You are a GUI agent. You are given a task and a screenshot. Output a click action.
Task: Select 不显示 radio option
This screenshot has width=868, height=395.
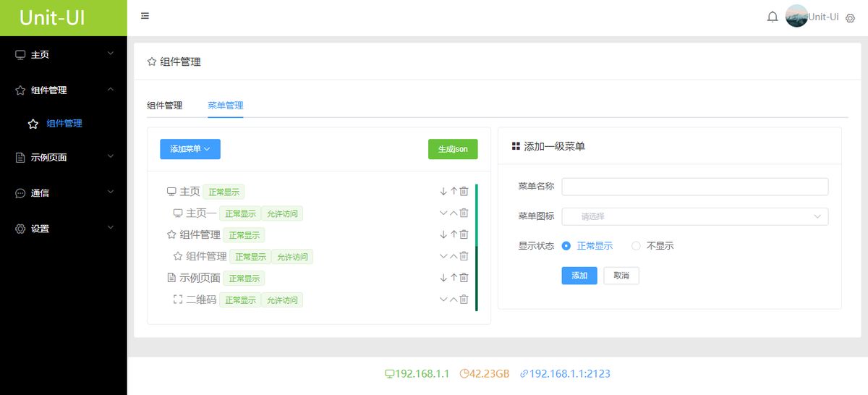coord(652,246)
